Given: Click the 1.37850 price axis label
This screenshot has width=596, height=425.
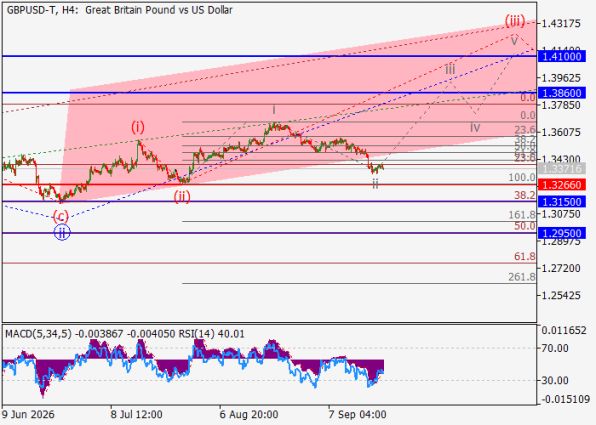Looking at the screenshot, I should click(561, 105).
